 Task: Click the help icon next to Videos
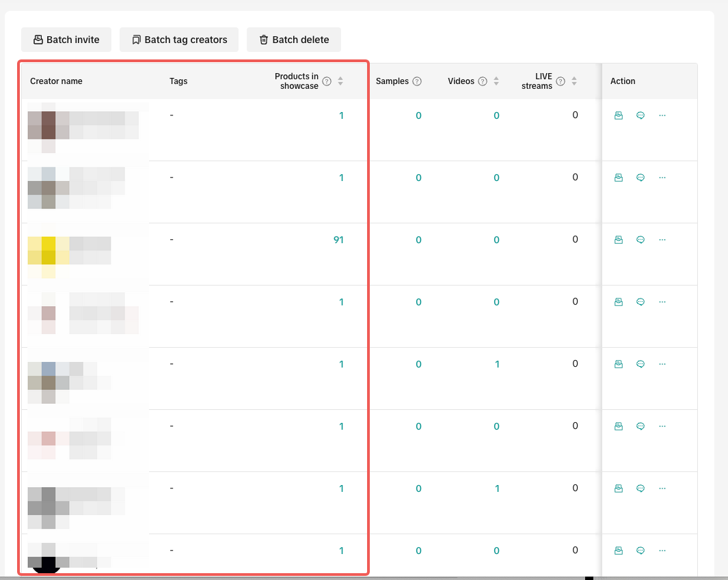click(483, 81)
